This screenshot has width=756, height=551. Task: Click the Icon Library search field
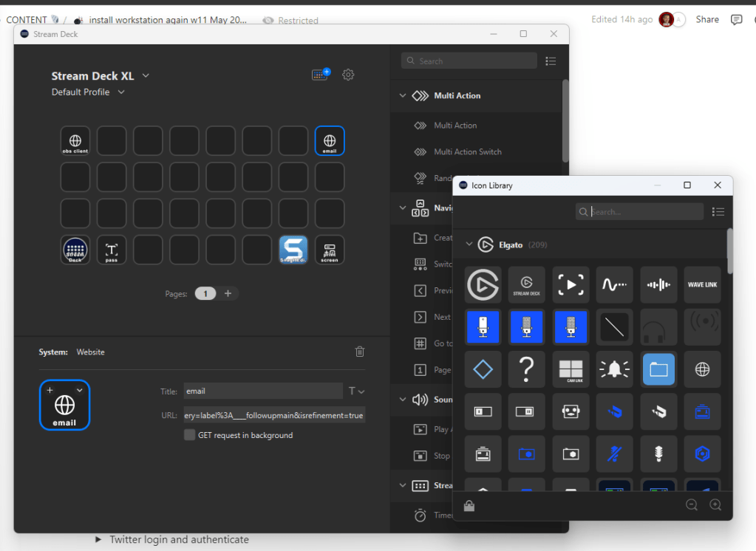[x=639, y=212]
